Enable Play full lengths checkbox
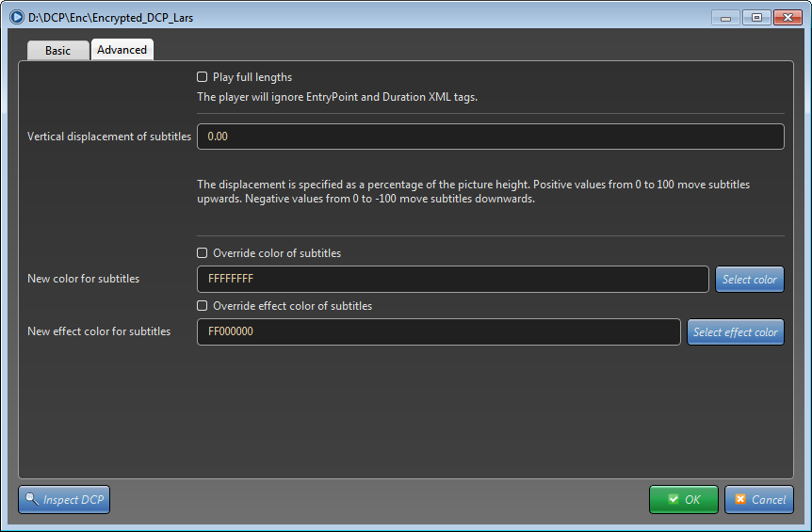 click(x=202, y=77)
